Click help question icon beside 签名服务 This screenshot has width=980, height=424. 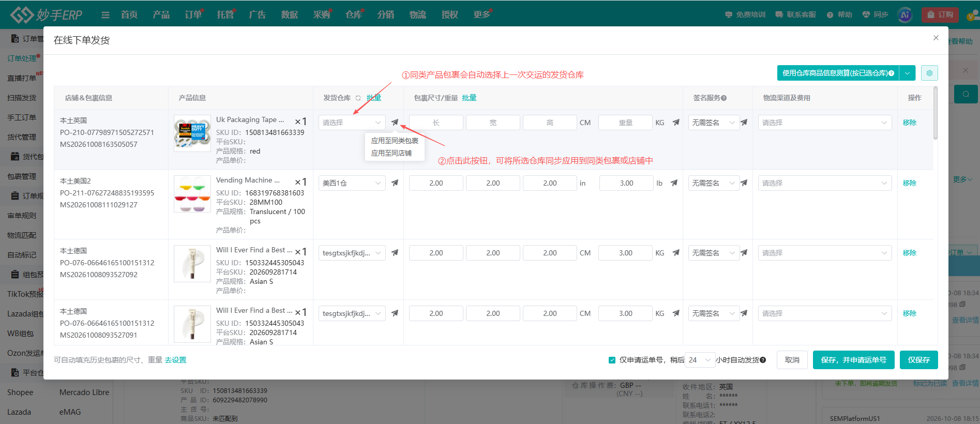723,98
